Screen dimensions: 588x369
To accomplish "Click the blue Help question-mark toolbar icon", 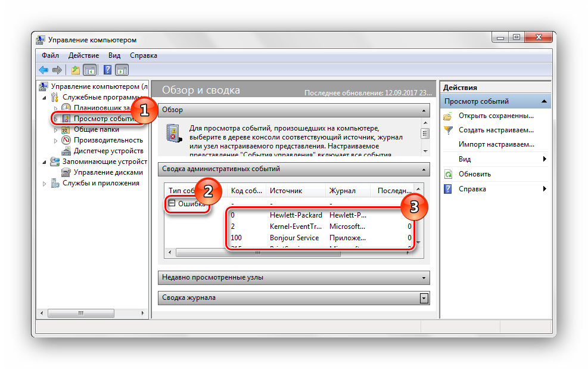I will point(108,70).
